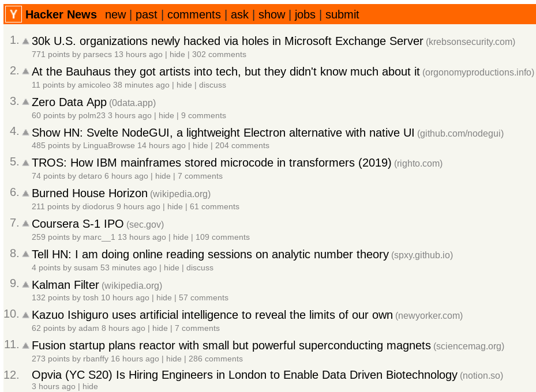The width and height of the screenshot is (536, 392).
Task: Click the sec.gov domain link
Action: (145, 224)
